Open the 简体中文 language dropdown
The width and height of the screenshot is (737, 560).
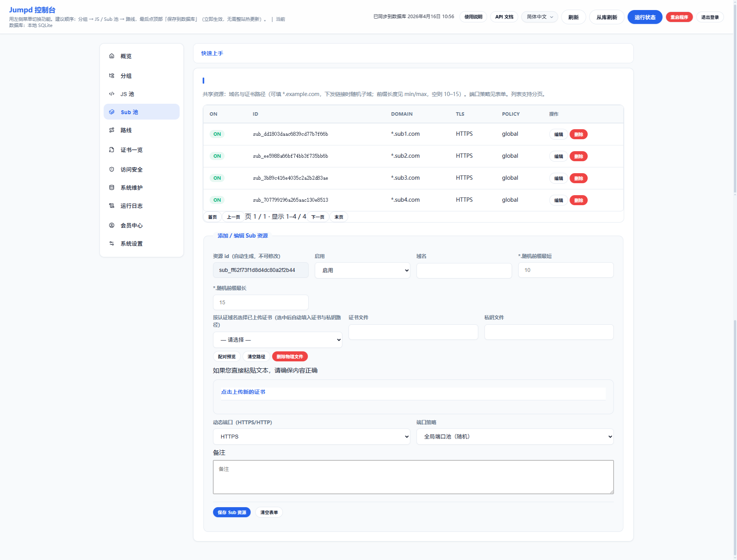pyautogui.click(x=539, y=17)
